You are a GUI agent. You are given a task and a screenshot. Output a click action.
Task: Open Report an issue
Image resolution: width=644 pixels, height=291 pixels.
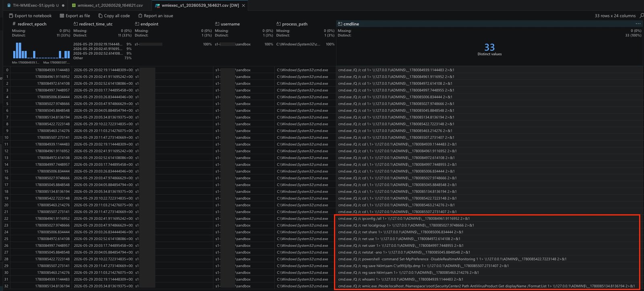(x=155, y=16)
